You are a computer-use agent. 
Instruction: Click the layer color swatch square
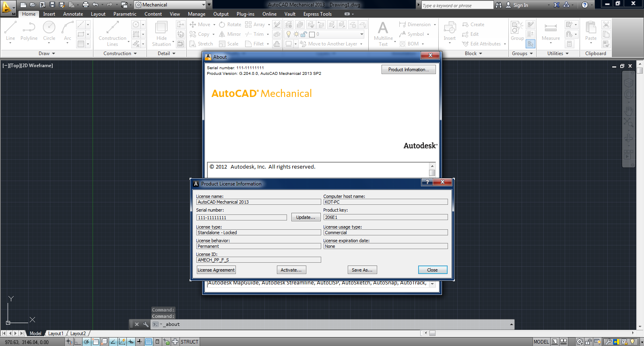point(312,35)
